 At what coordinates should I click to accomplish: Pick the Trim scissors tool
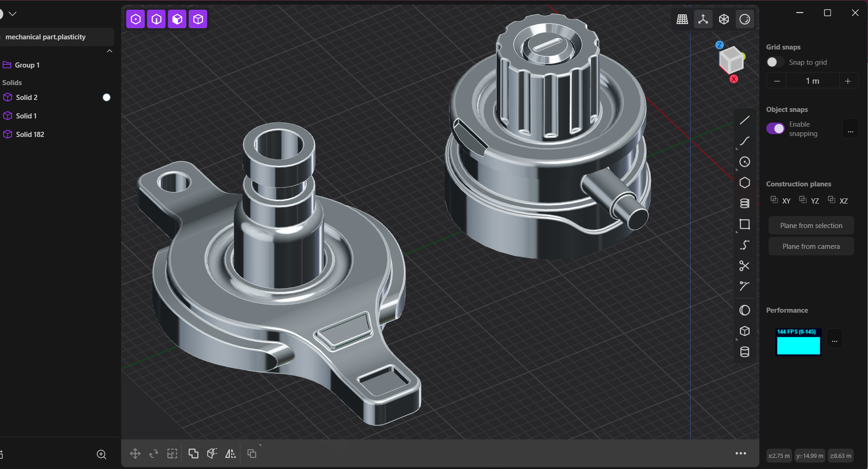[x=745, y=265]
